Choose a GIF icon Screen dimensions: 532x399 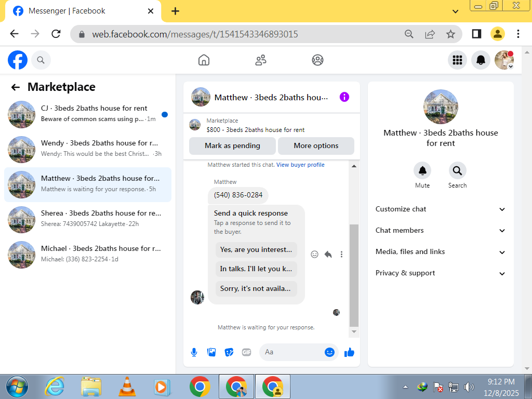pos(247,352)
